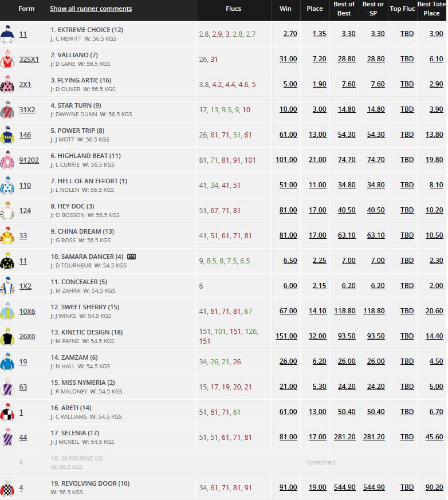This screenshot has width=448, height=500.
Task: Pick Top Fluc TBD for Concealer
Action: click(x=407, y=286)
